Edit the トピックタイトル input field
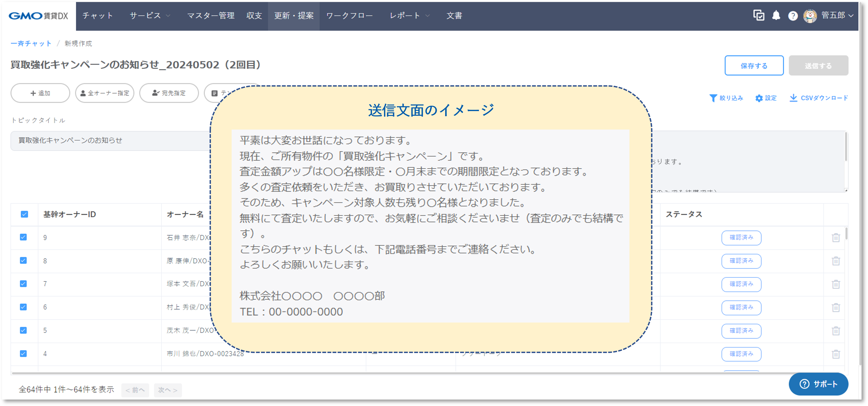The width and height of the screenshot is (868, 406). [x=101, y=141]
